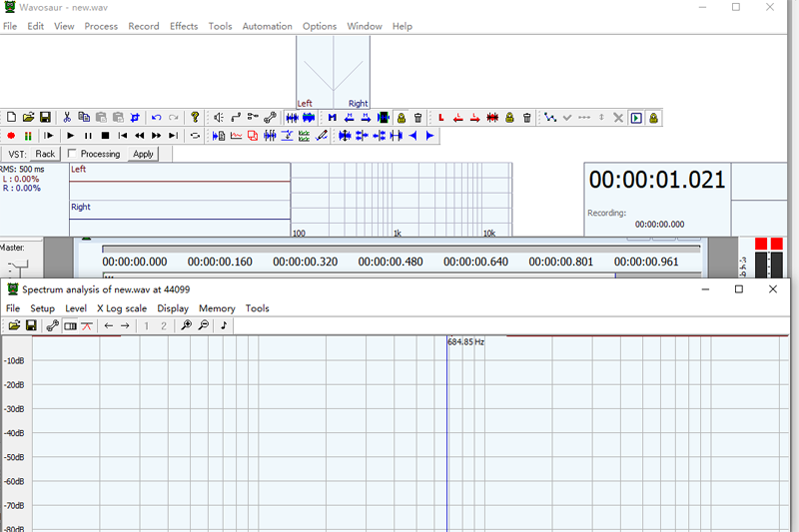
Task: Save file using the floppy disk icon
Action: click(x=45, y=118)
